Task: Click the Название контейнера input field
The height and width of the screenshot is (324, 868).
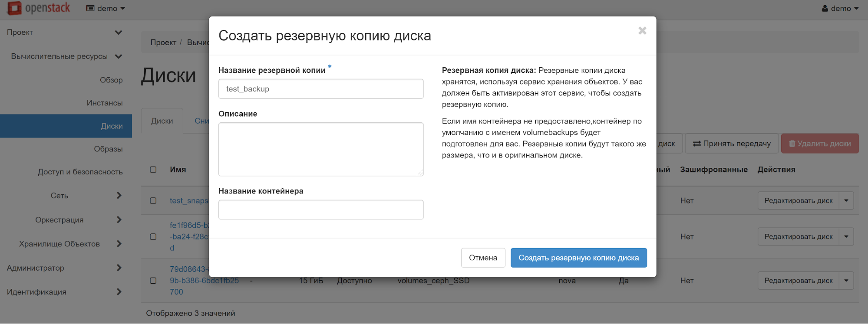Action: pyautogui.click(x=321, y=209)
